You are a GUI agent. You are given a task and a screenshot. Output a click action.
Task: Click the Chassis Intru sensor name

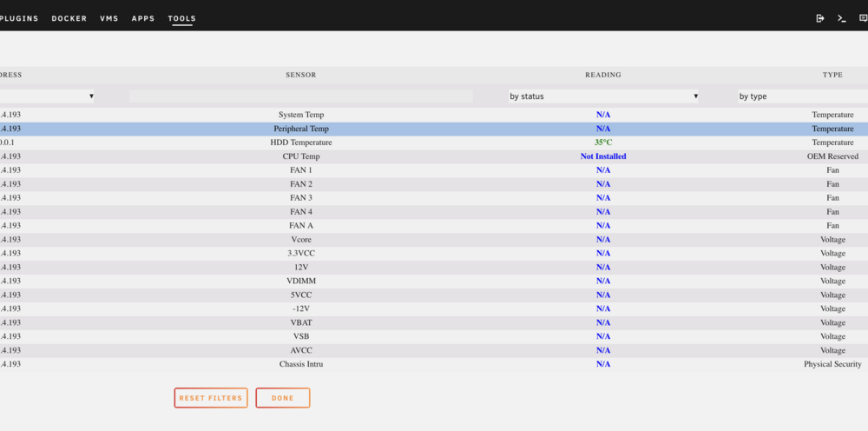[301, 364]
